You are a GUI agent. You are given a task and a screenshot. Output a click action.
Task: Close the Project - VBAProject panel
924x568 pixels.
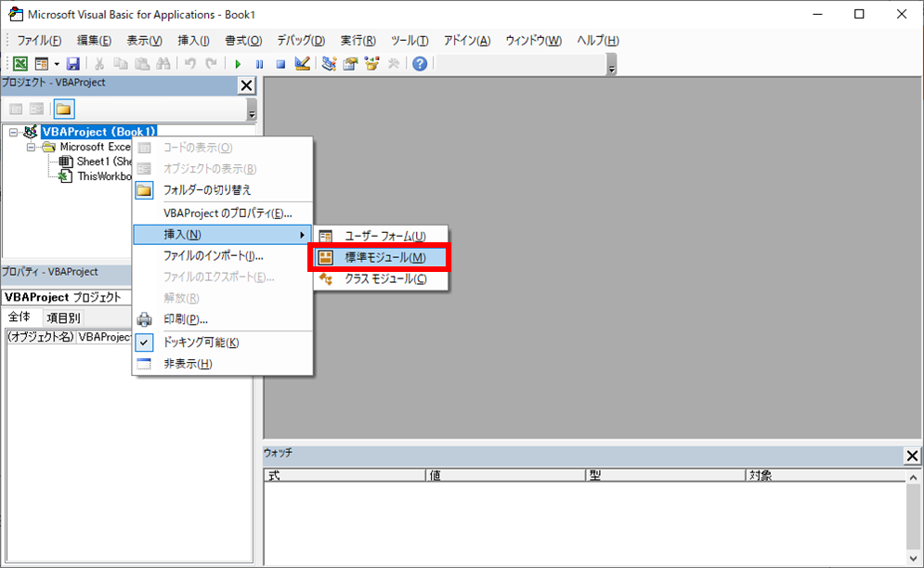click(246, 85)
